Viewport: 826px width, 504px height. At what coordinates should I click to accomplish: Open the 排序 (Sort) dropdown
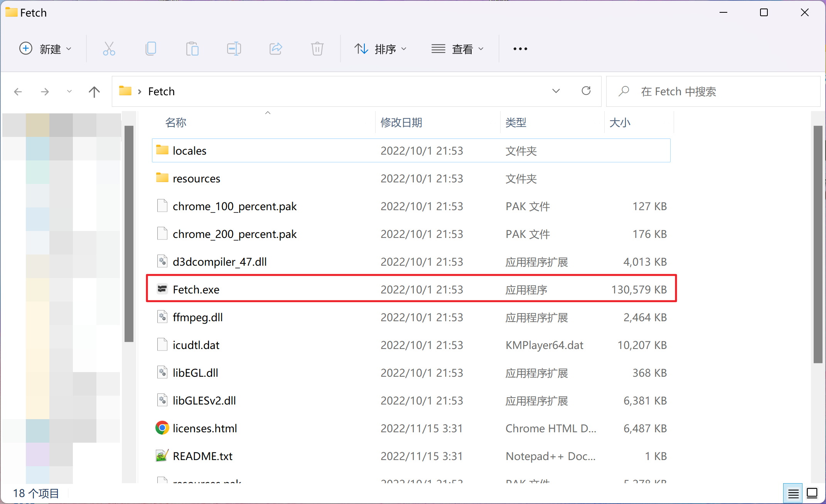coord(381,49)
